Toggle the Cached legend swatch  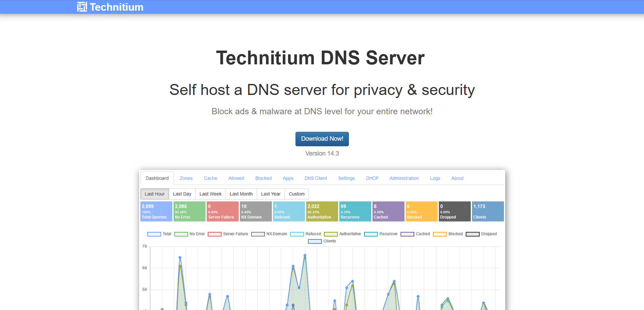[407, 234]
